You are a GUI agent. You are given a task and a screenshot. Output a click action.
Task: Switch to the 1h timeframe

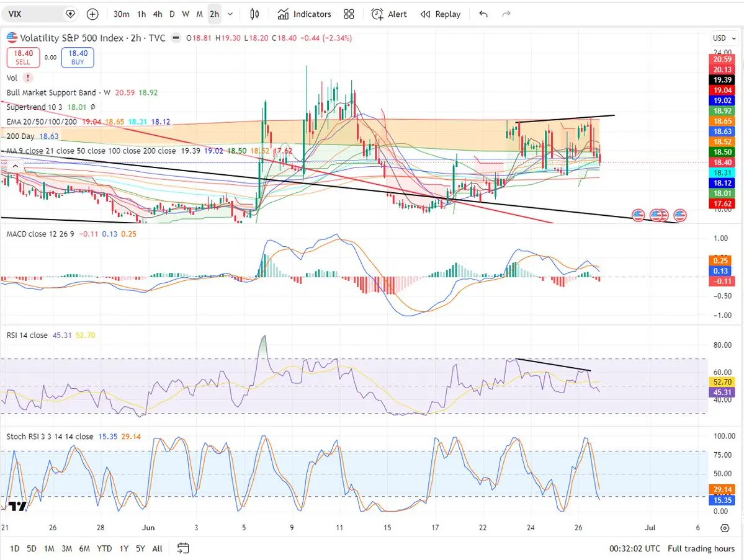(x=141, y=14)
